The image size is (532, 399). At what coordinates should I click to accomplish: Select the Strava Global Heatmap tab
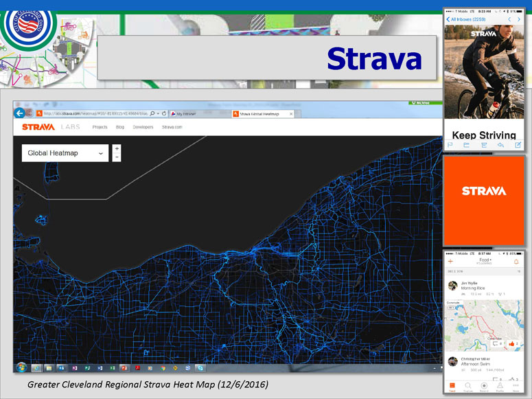[x=262, y=114]
